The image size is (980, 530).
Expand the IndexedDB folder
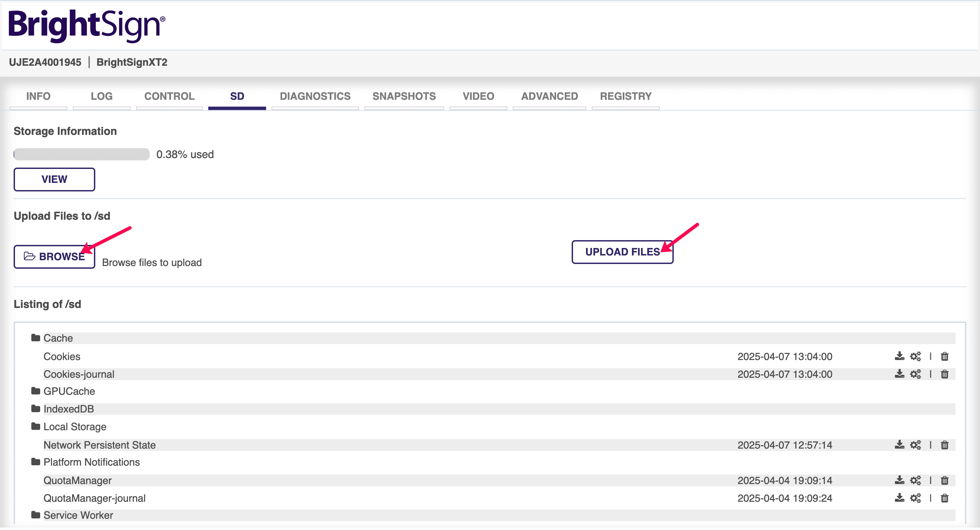point(68,409)
